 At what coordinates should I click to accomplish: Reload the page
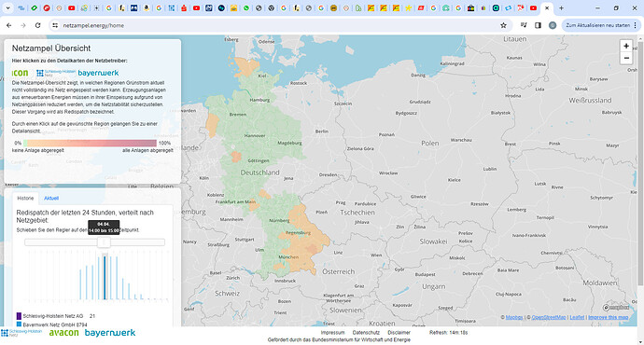[37, 25]
